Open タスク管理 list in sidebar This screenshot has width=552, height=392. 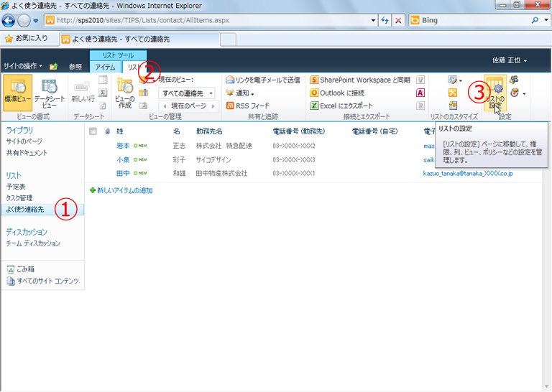[x=19, y=198]
